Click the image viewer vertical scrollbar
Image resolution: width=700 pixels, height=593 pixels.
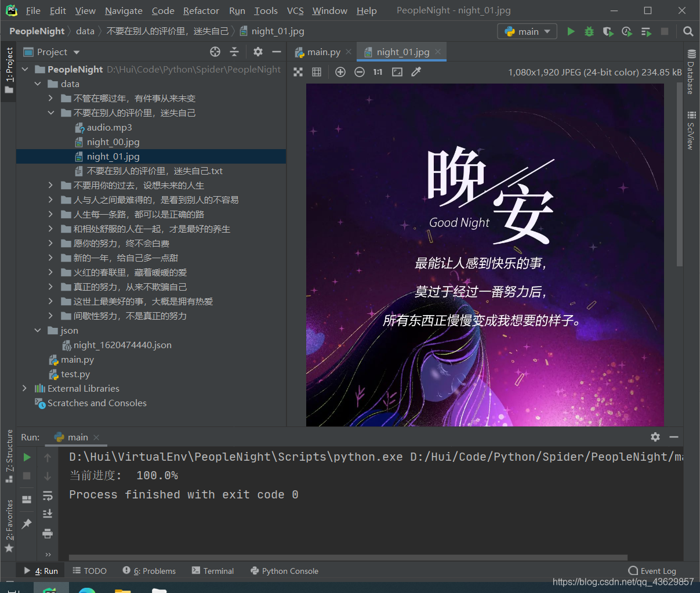(679, 174)
